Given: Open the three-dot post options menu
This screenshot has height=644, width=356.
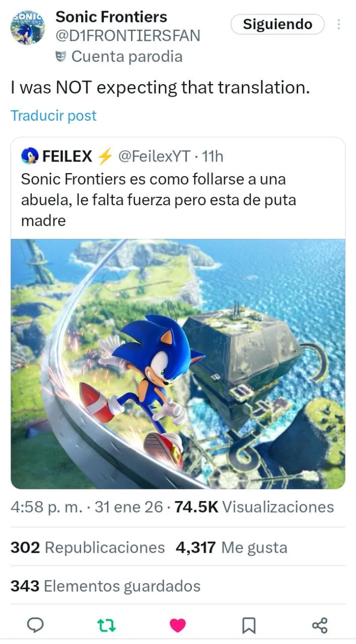Looking at the screenshot, I should coord(339,24).
